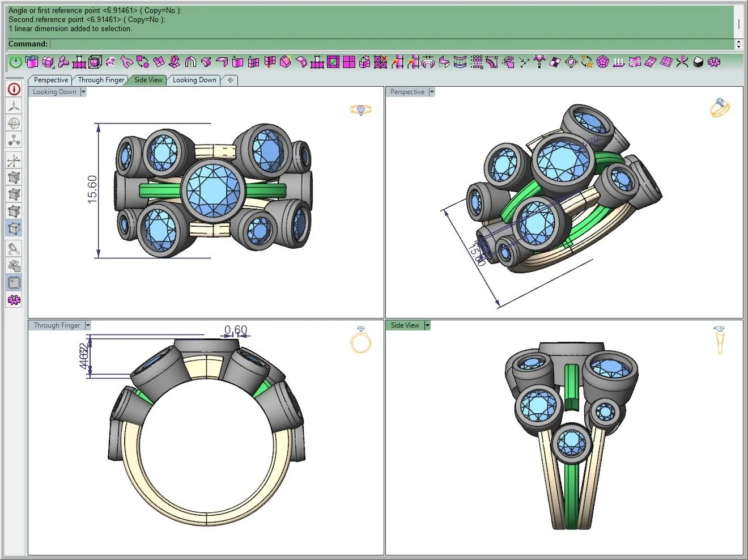The height and width of the screenshot is (560, 748).
Task: Select the first pipe with flame tool
Action: coord(398,62)
